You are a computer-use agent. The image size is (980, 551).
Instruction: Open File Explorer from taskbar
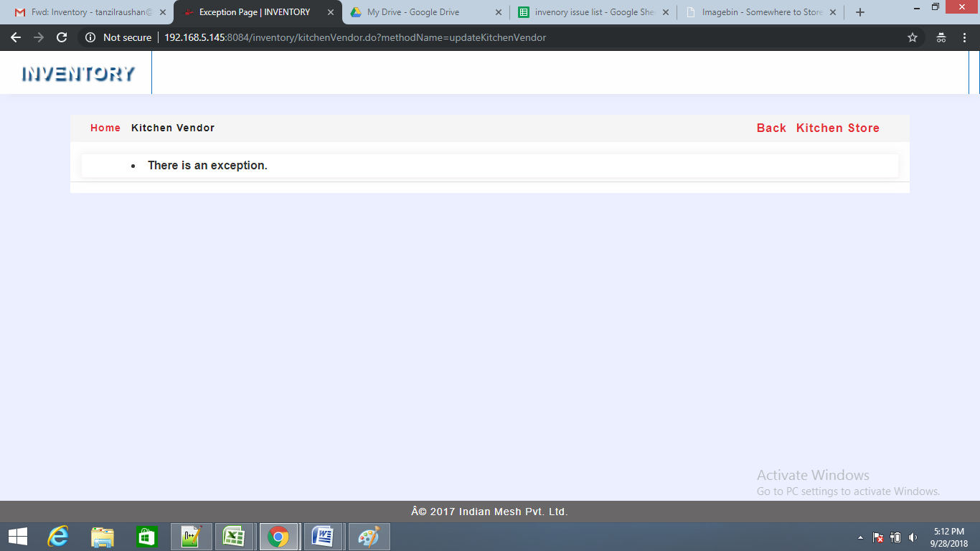pos(103,537)
